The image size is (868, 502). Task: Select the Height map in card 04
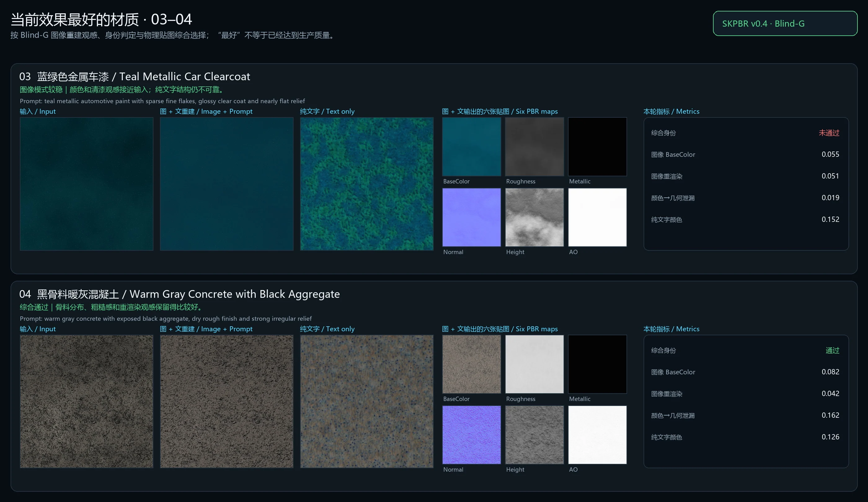(x=534, y=435)
